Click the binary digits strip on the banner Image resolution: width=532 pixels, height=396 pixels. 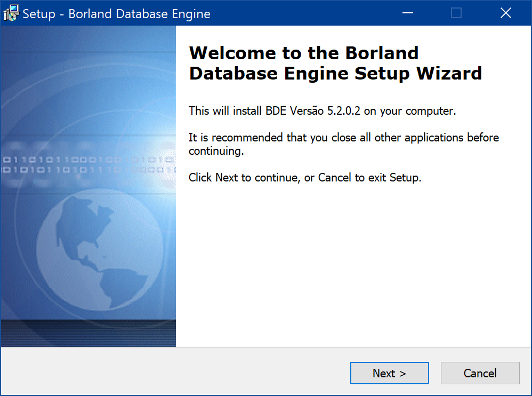tap(88, 164)
